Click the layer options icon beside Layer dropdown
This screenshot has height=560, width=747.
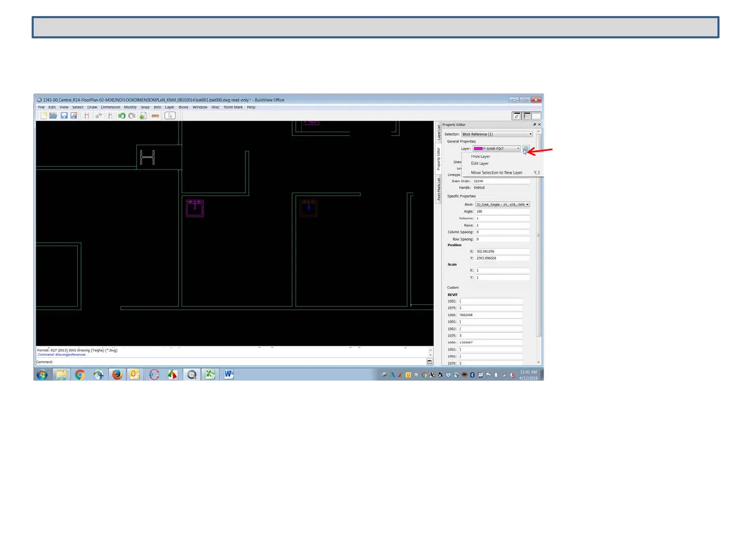(525, 149)
